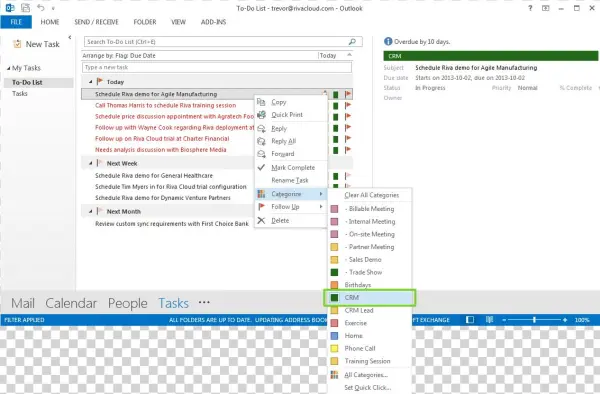Choose Mark Complete from context menu
This screenshot has height=394, width=600.
click(291, 168)
